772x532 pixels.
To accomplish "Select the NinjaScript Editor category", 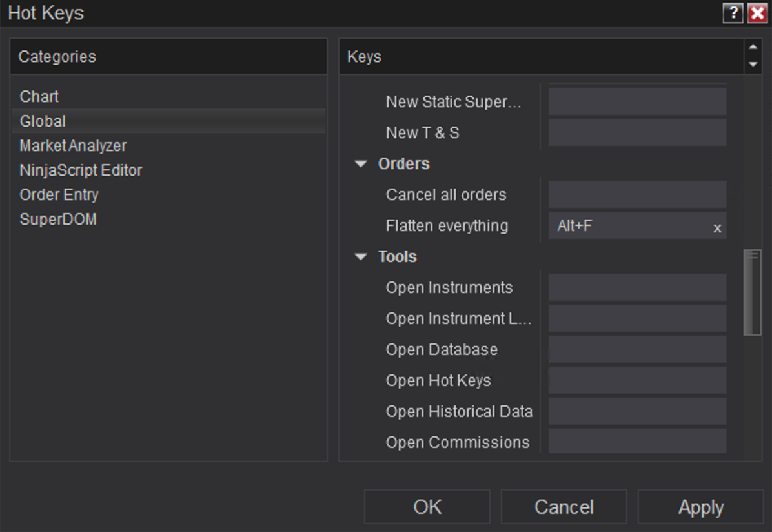I will coord(168,170).
